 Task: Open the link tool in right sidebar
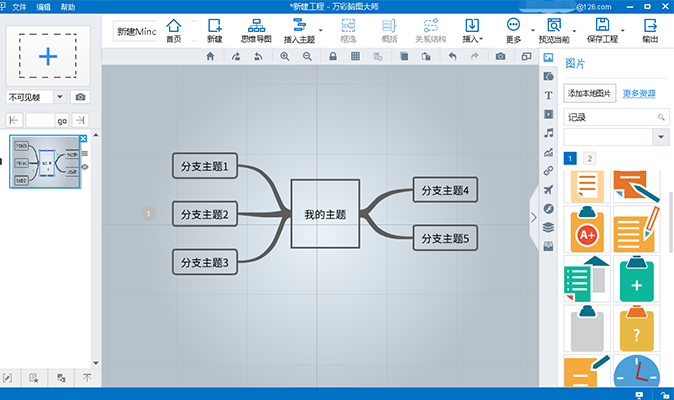tap(548, 171)
